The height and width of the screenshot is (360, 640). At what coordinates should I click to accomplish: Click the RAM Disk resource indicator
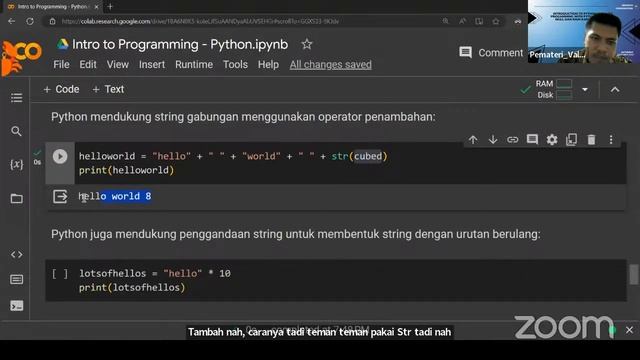pyautogui.click(x=553, y=89)
